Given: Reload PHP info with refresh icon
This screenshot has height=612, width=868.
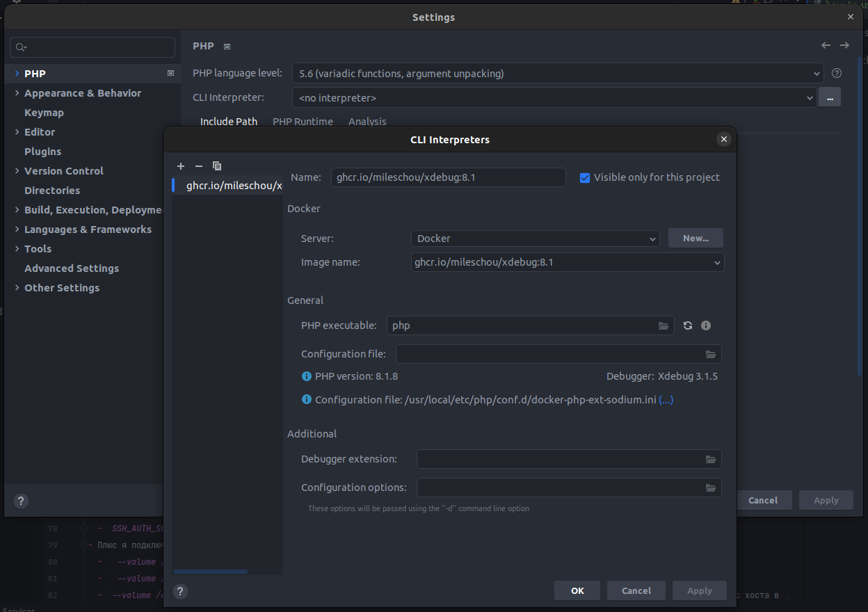Looking at the screenshot, I should (x=688, y=325).
